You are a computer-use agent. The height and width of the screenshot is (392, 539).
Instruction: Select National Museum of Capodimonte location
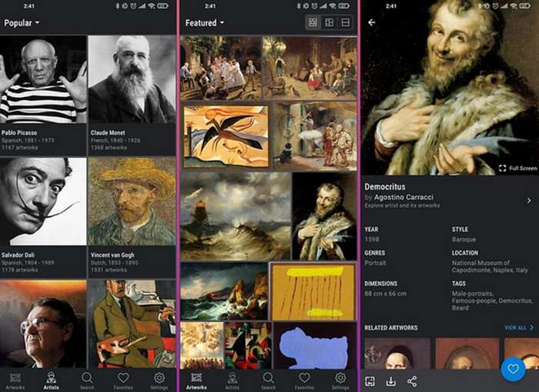490,266
